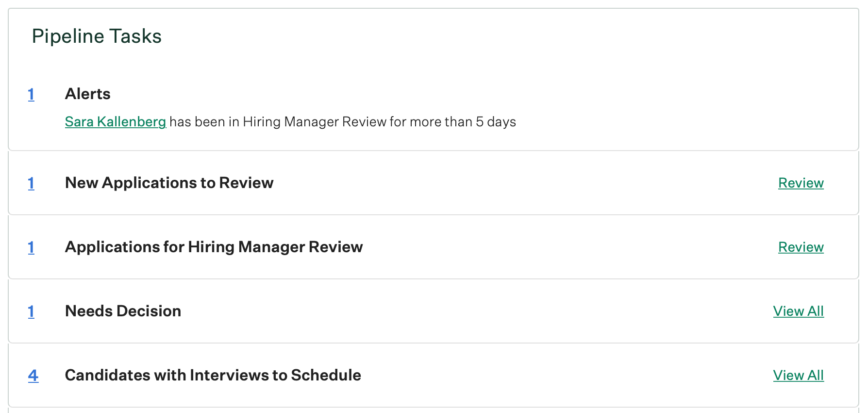Open Review for Hiring Manager Review applications
The width and height of the screenshot is (868, 413).
coord(801,247)
